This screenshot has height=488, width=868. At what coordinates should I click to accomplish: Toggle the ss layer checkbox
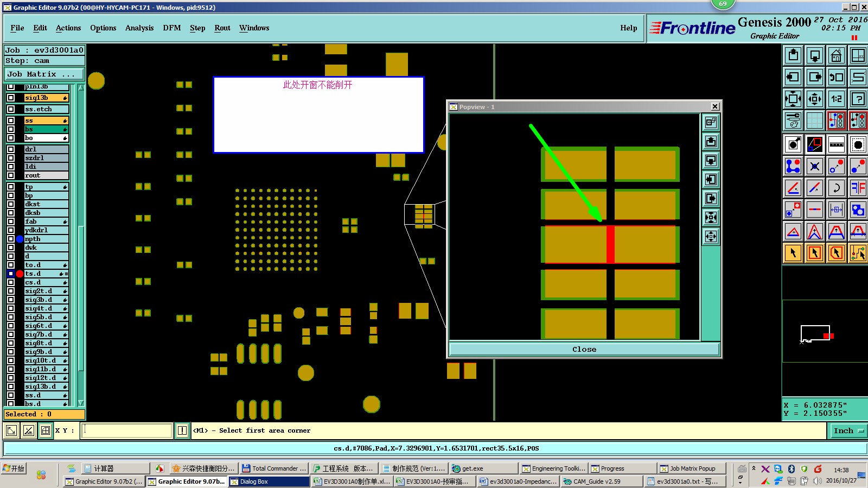pyautogui.click(x=11, y=121)
